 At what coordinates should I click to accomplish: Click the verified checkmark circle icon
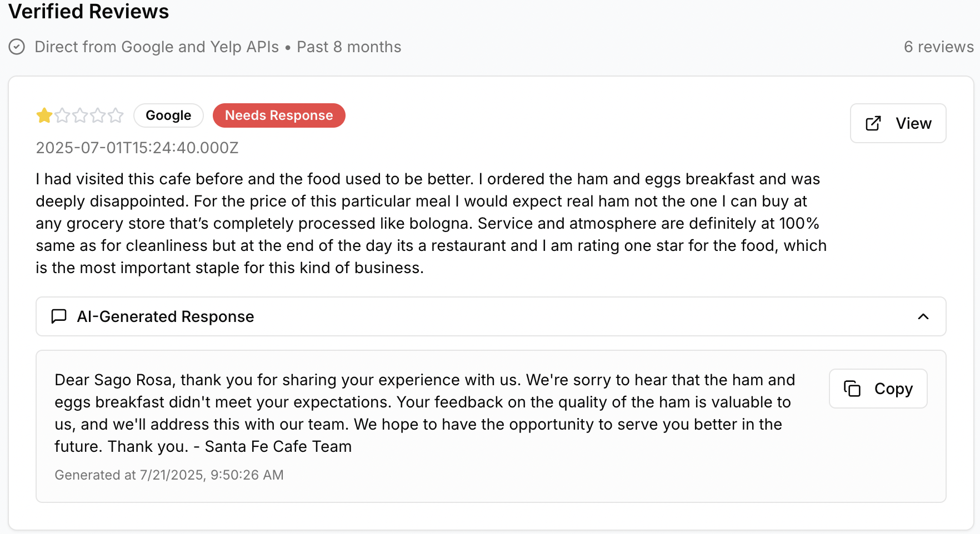point(17,47)
